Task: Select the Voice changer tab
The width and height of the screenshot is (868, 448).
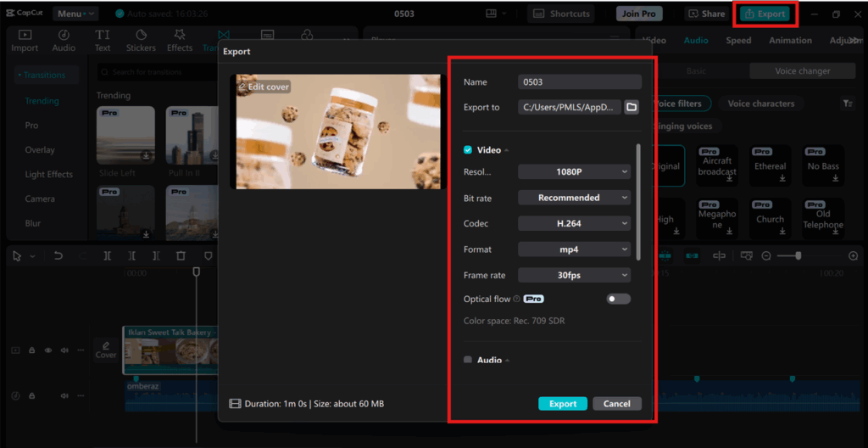Action: click(802, 71)
